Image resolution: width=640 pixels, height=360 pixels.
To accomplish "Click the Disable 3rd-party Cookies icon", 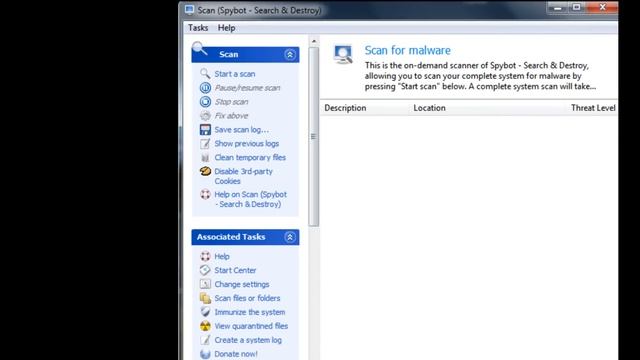I will coord(205,171).
